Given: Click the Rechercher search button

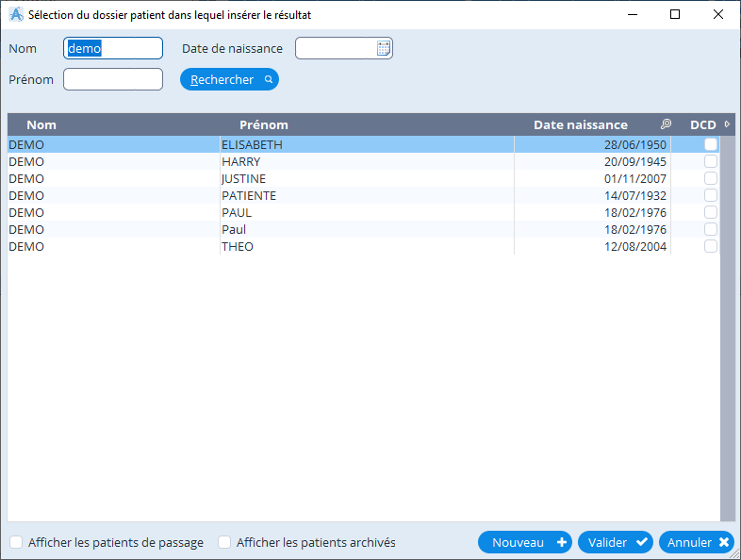Looking at the screenshot, I should tap(229, 80).
